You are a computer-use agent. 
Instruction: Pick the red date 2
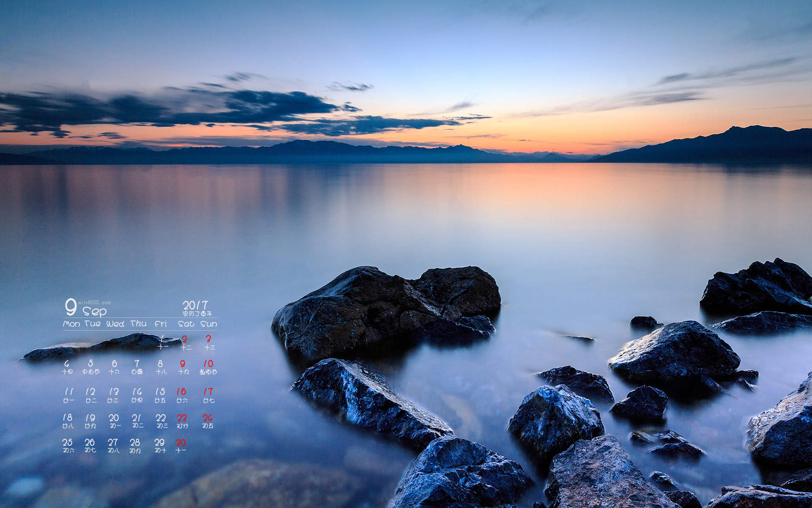(184, 339)
